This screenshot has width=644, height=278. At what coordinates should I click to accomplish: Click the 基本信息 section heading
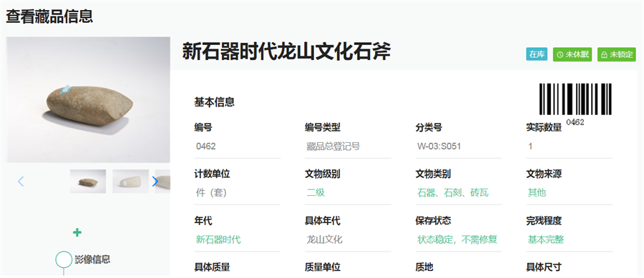click(x=215, y=102)
